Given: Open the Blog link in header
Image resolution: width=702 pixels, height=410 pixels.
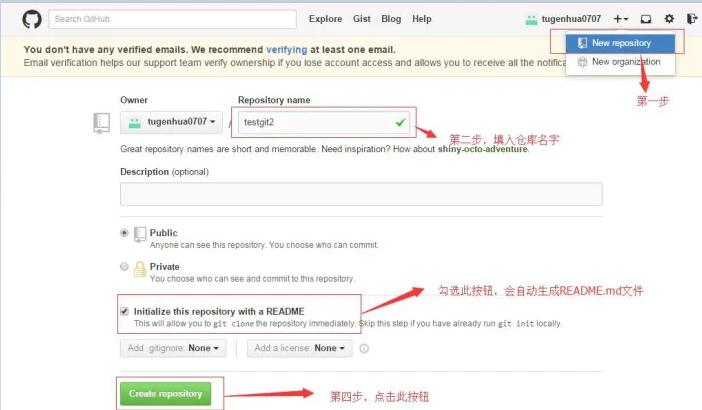Looking at the screenshot, I should coord(391,19).
